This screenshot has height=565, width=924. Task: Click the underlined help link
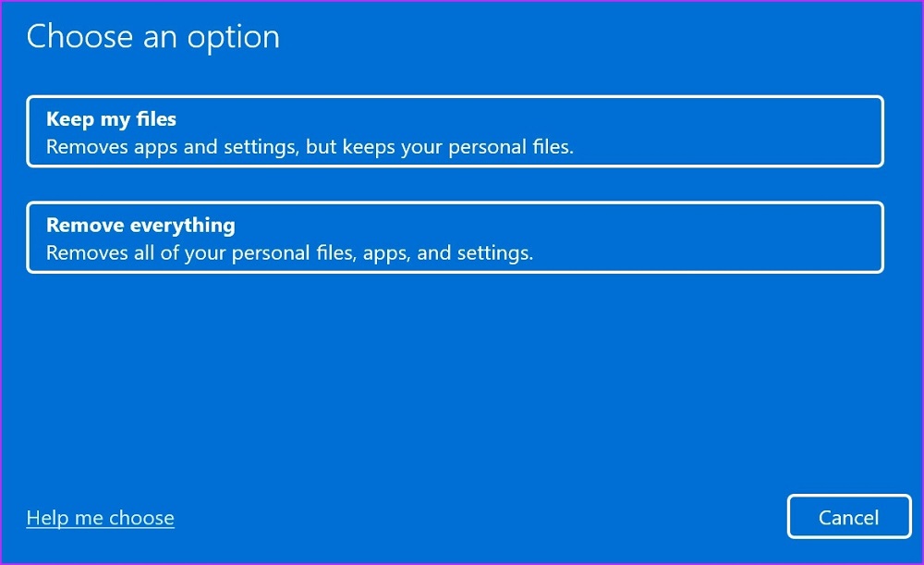[x=100, y=518]
